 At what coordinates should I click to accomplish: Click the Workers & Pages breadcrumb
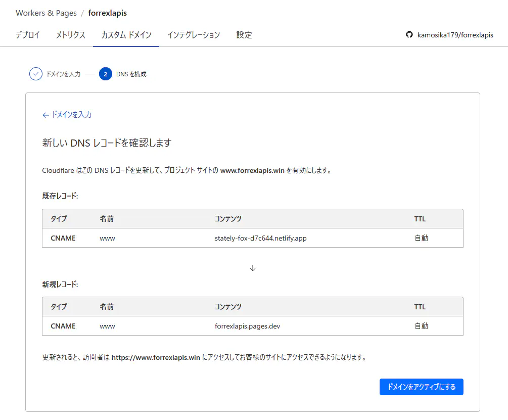(47, 13)
